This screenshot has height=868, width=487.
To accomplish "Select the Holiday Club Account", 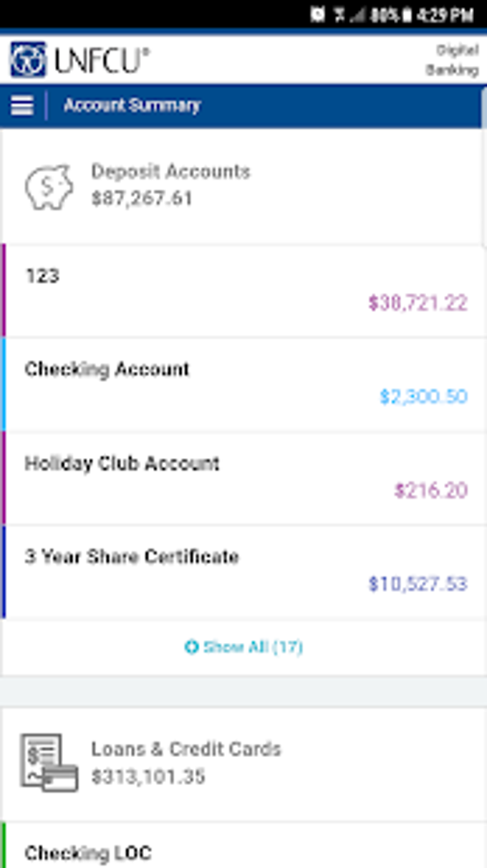I will 243,478.
